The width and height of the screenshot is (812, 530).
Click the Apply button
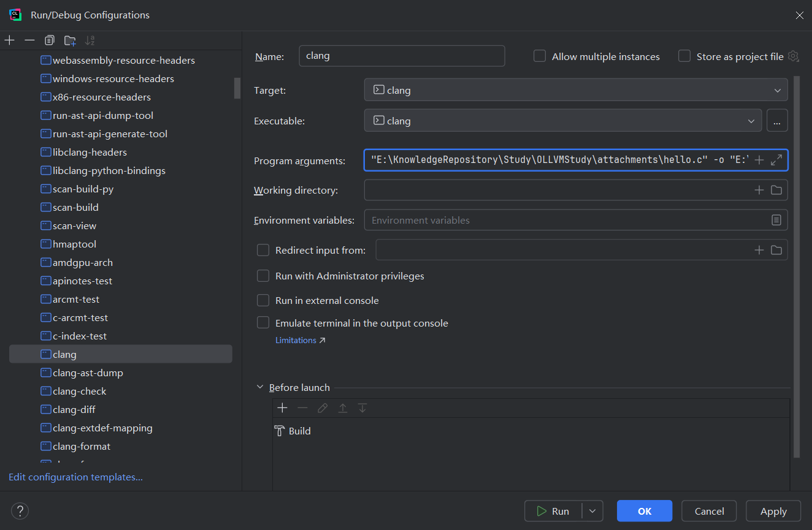pos(773,511)
